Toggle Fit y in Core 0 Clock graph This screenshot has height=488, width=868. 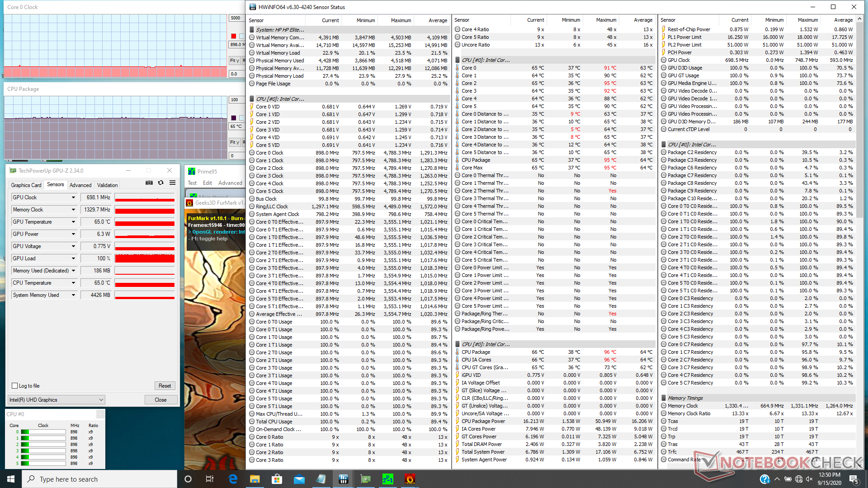pyautogui.click(x=234, y=60)
